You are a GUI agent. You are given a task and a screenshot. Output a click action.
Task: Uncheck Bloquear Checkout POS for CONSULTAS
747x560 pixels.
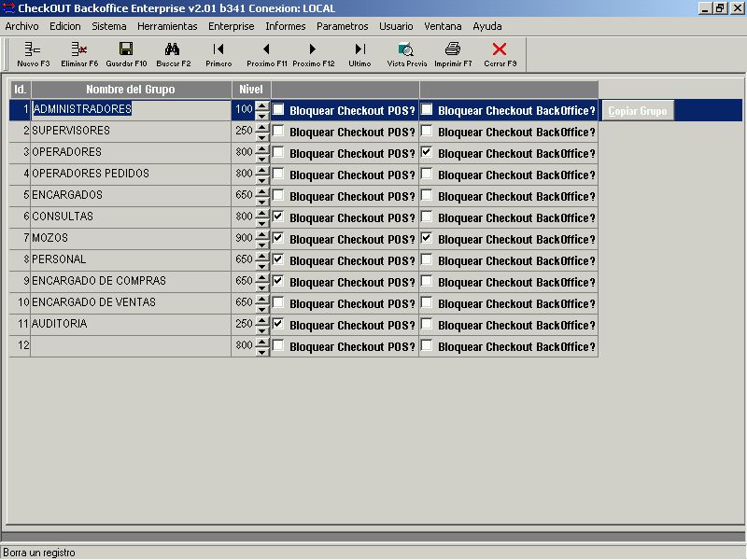click(278, 217)
